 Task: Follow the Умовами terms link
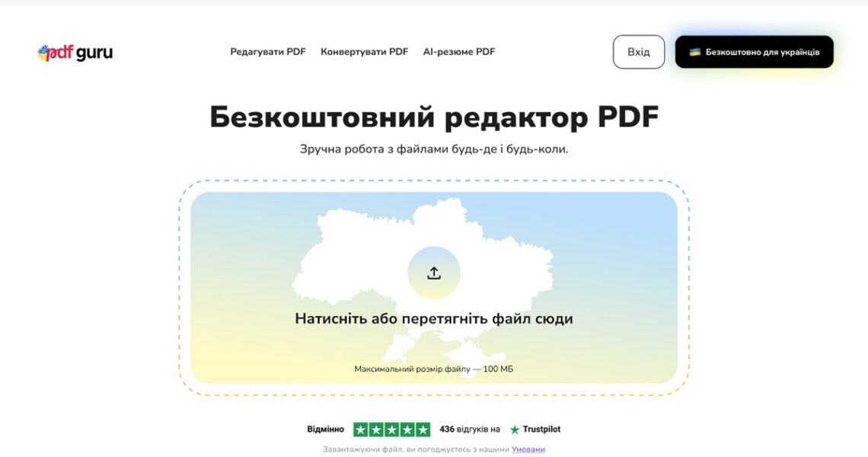(528, 449)
